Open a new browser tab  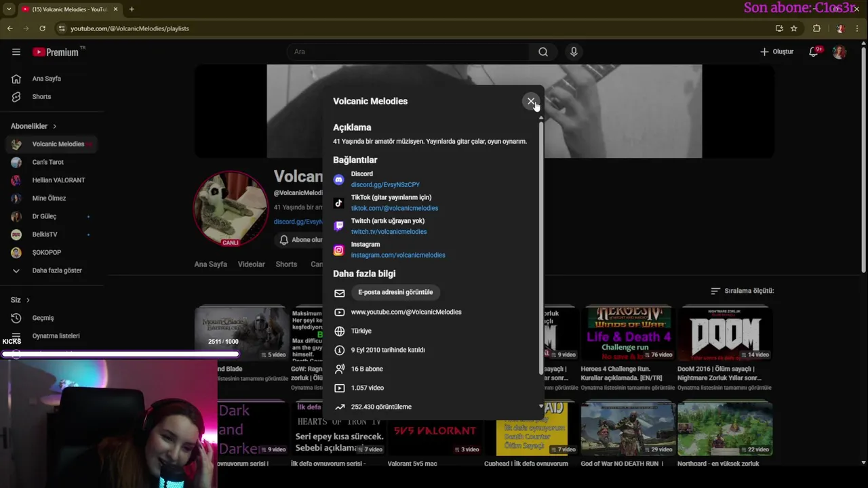[x=132, y=9]
